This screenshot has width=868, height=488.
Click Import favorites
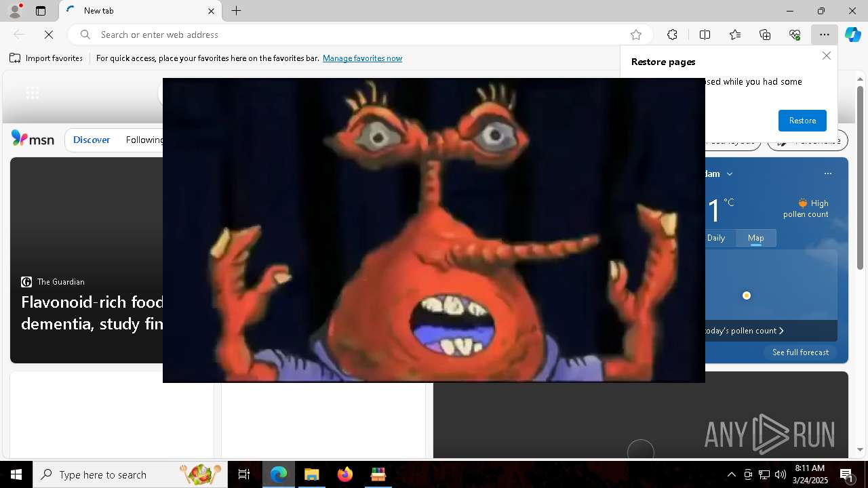coord(46,58)
